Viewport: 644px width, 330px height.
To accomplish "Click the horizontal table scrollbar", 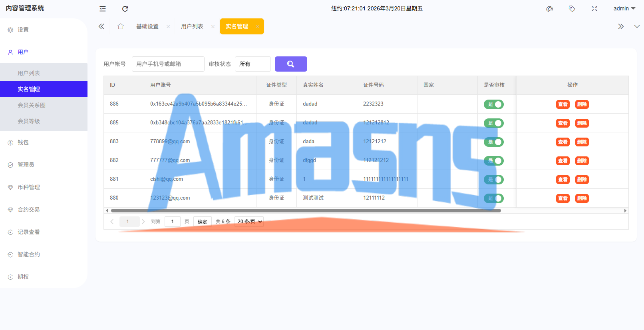I will click(306, 210).
